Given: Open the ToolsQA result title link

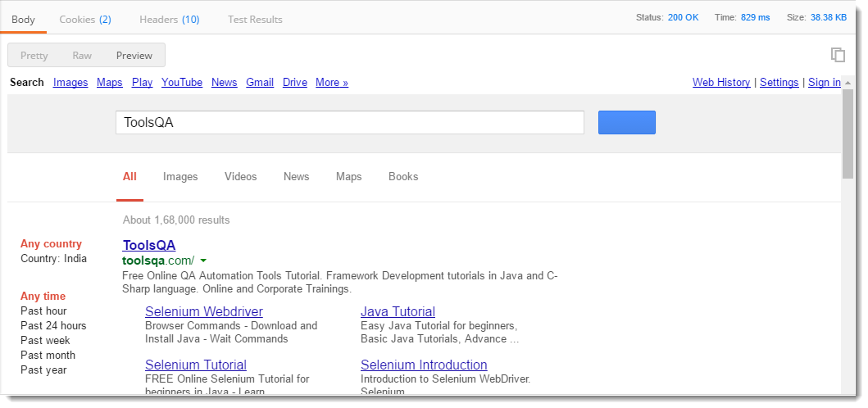Looking at the screenshot, I should click(149, 245).
